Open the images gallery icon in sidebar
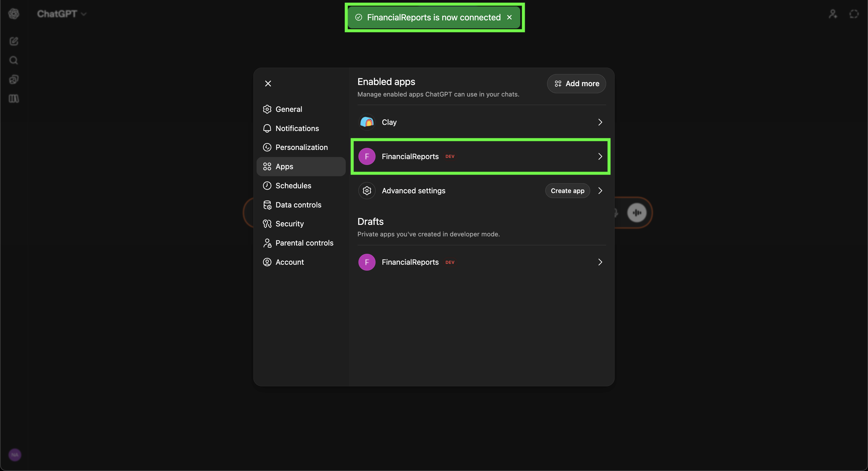This screenshot has width=868, height=471. tap(14, 79)
